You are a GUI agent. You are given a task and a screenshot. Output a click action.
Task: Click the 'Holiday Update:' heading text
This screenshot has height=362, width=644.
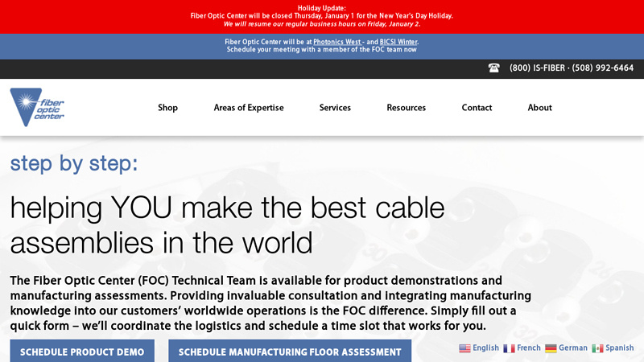(321, 8)
